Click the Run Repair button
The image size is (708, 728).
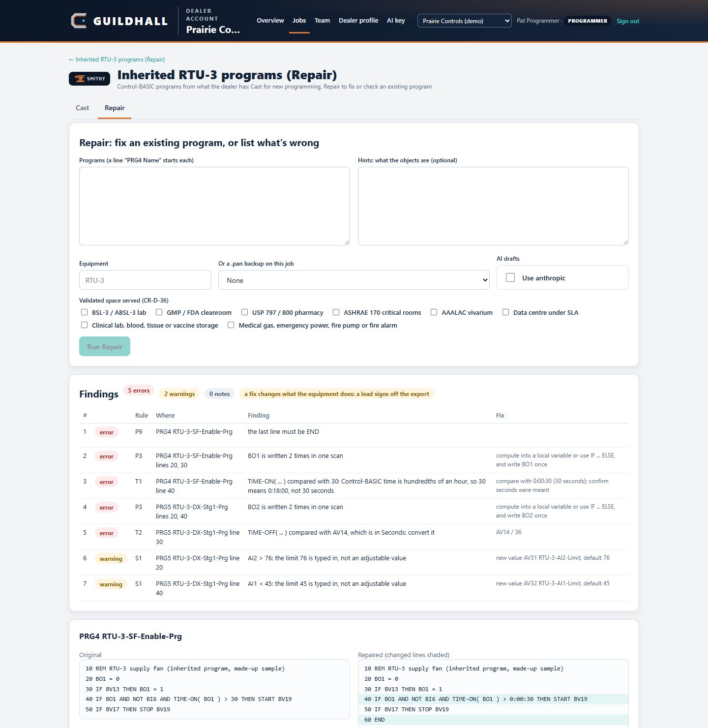tap(105, 346)
